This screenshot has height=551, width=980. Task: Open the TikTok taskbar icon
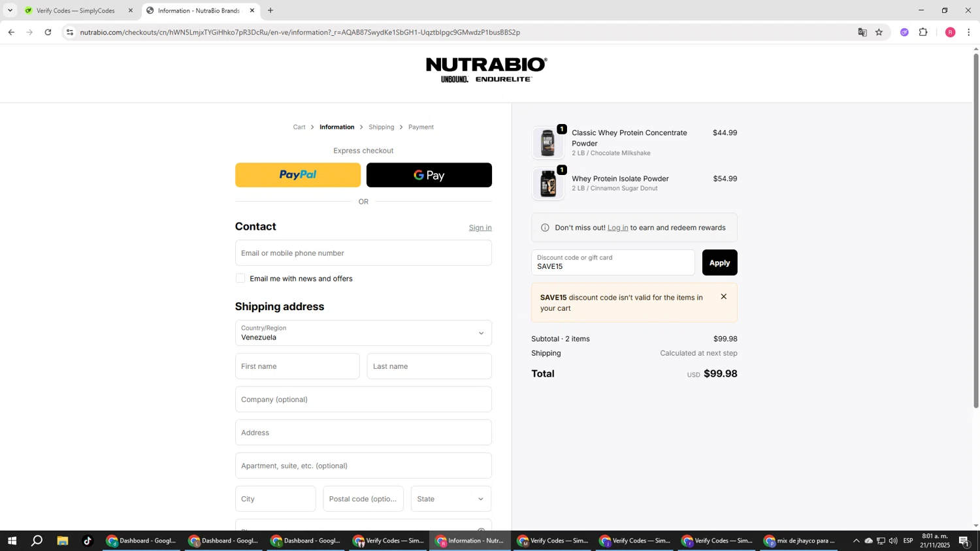(x=88, y=541)
